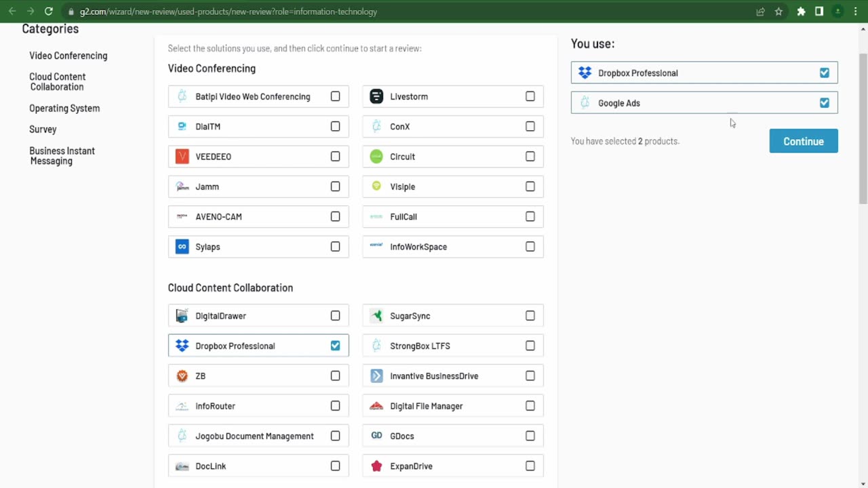This screenshot has width=868, height=488.
Task: Reload the page with browser refresh icon
Action: (x=48, y=12)
